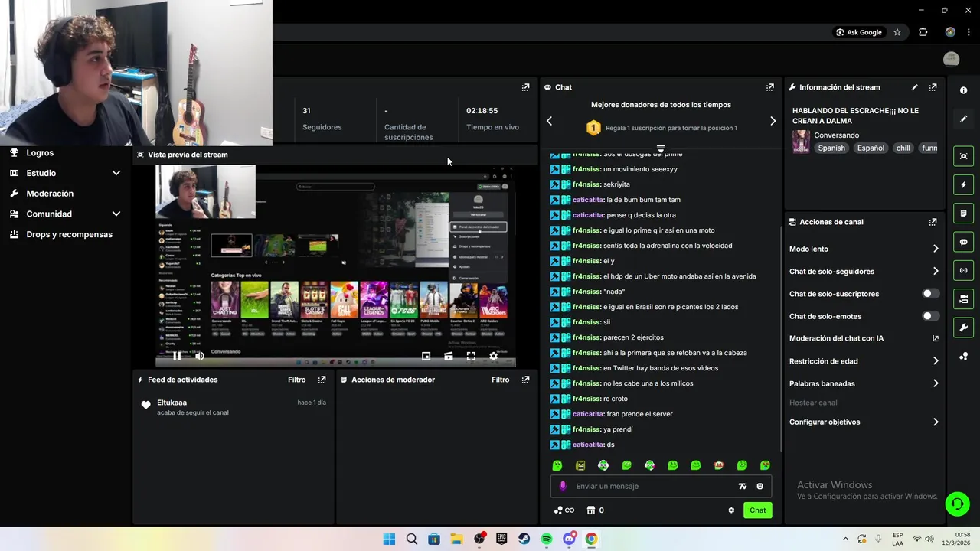Screen dimensions: 980x551
Task: Mute the stream preview audio
Action: 200,356
